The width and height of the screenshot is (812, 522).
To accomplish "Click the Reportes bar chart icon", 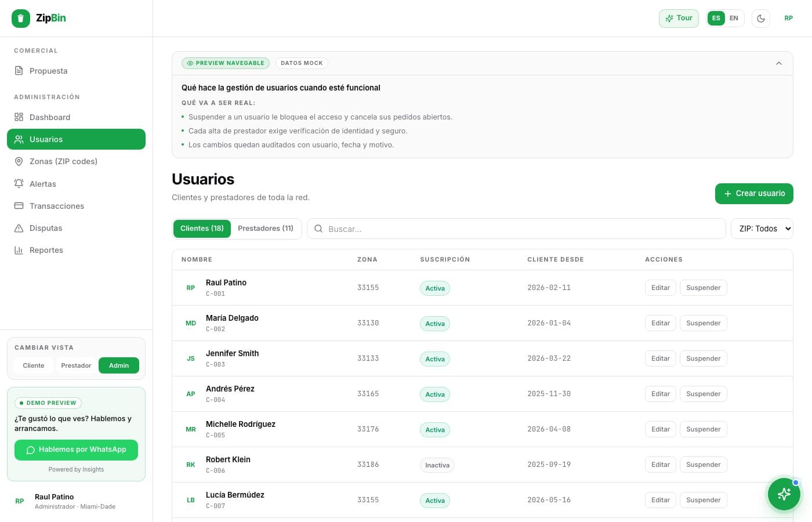I will point(19,250).
